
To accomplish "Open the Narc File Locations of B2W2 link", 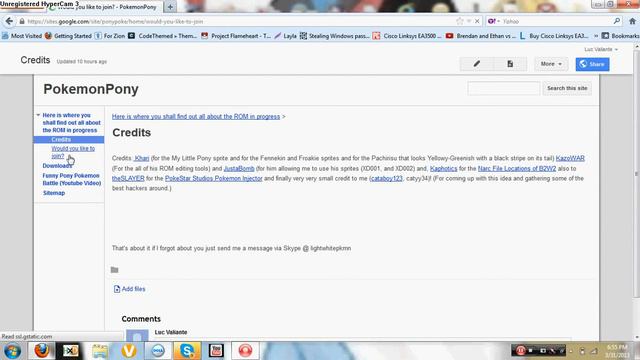I will pyautogui.click(x=517, y=169).
